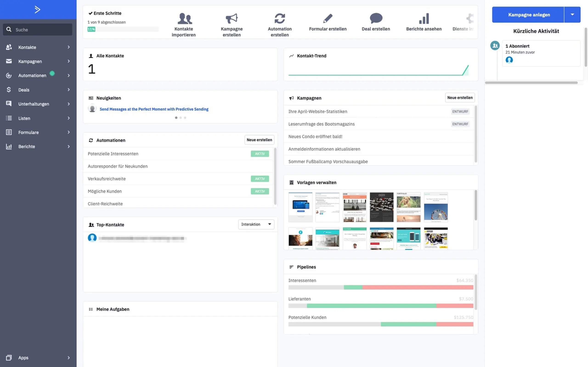Open the Interaktion dropdown in Top-Kontakte
The height and width of the screenshot is (367, 588).
(x=256, y=224)
